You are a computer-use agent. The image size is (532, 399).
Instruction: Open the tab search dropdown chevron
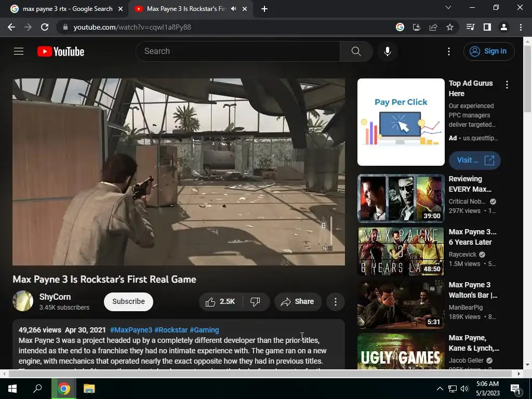click(x=448, y=7)
